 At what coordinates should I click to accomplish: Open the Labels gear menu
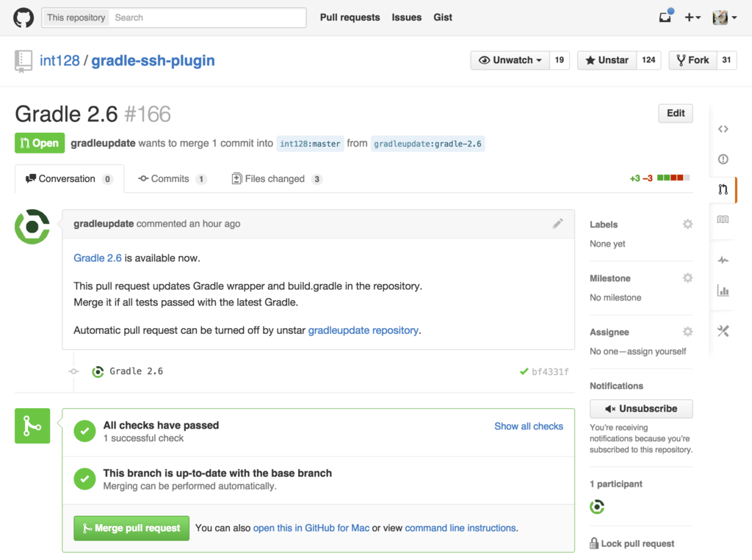tap(687, 225)
